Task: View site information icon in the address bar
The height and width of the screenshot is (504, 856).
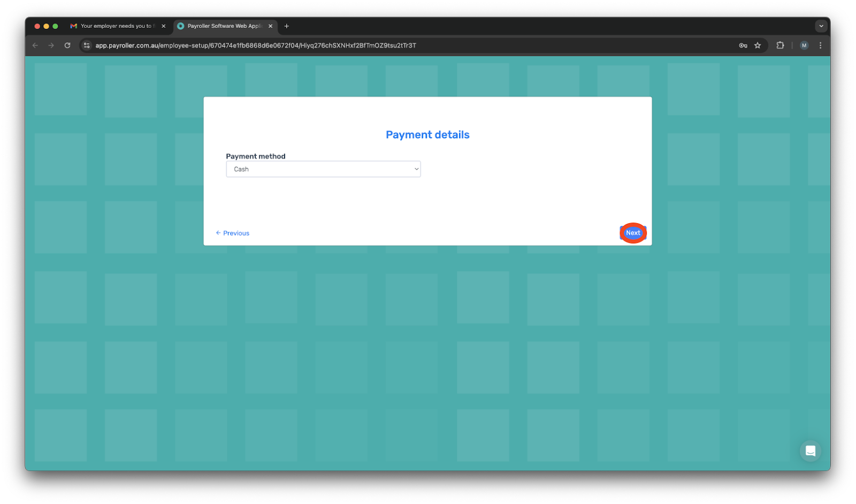Action: (x=87, y=45)
